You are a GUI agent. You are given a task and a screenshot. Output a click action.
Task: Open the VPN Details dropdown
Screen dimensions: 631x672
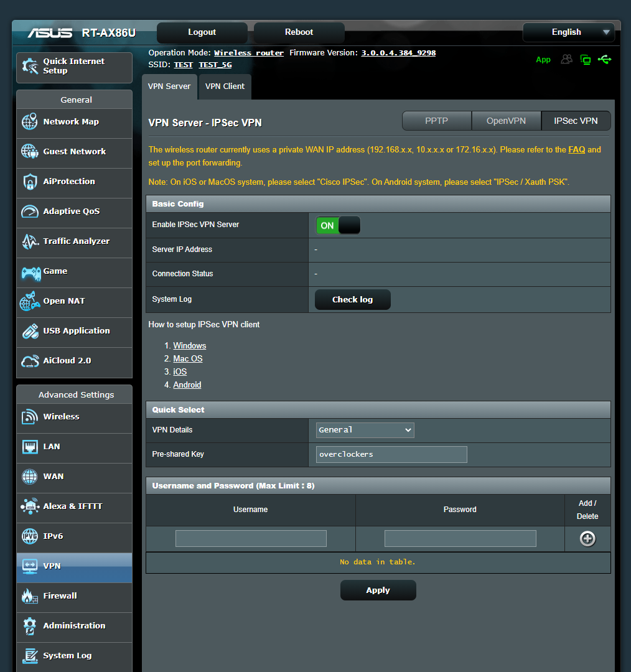tap(365, 430)
